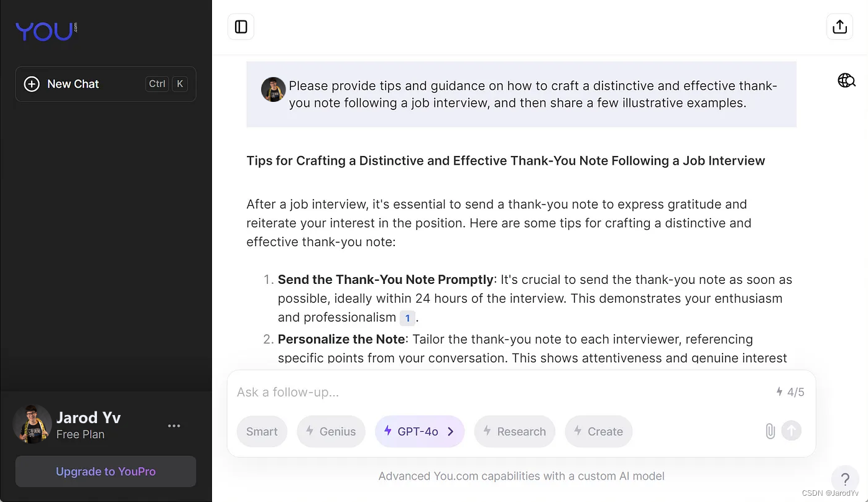This screenshot has width=868, height=502.
Task: Select the GPT-4o mode chip
Action: [x=420, y=431]
